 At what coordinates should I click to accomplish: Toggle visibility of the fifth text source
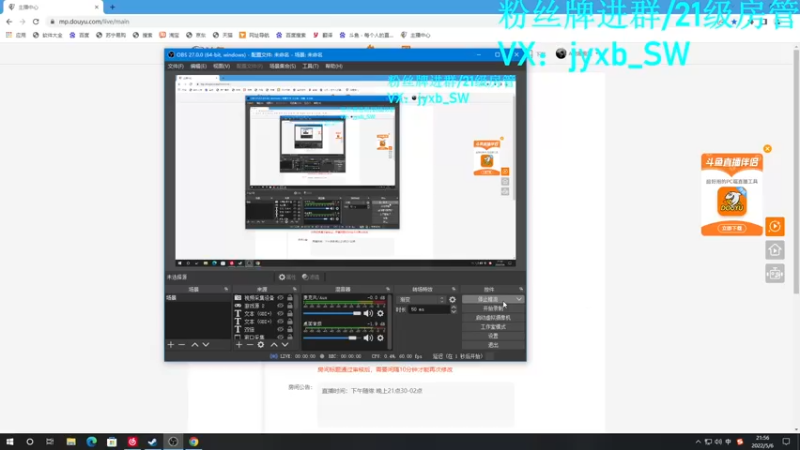[x=280, y=330]
